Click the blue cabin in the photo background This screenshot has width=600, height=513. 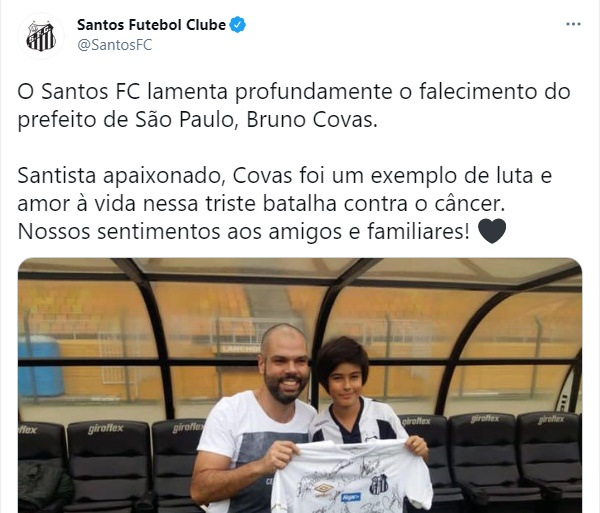40,366
